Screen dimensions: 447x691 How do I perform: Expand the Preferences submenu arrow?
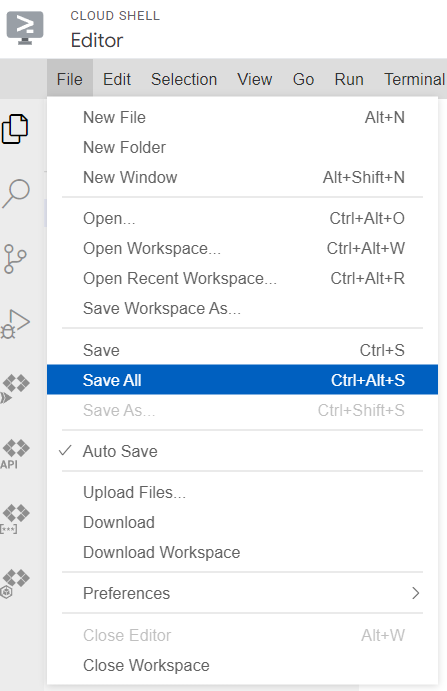pos(415,593)
